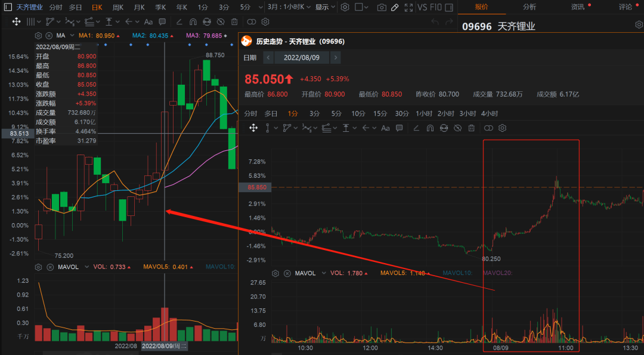Select the move/pan tool in main toolbar

(x=17, y=21)
